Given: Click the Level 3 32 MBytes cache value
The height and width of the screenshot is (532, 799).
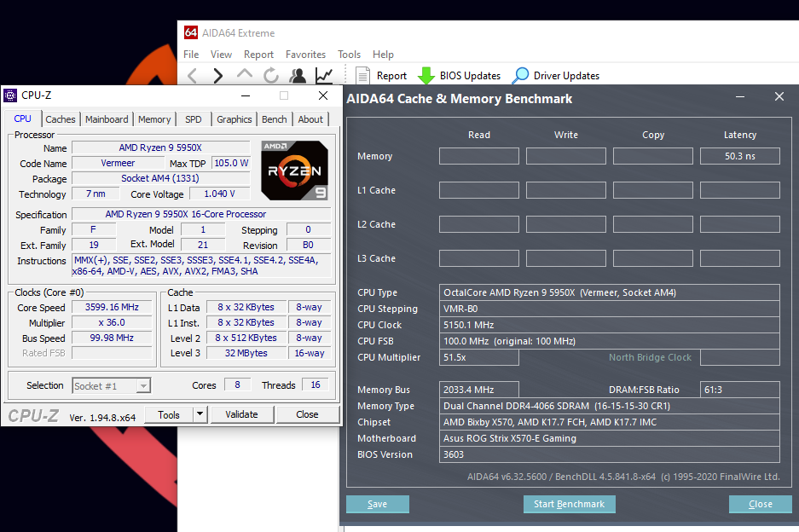Looking at the screenshot, I should tap(246, 353).
